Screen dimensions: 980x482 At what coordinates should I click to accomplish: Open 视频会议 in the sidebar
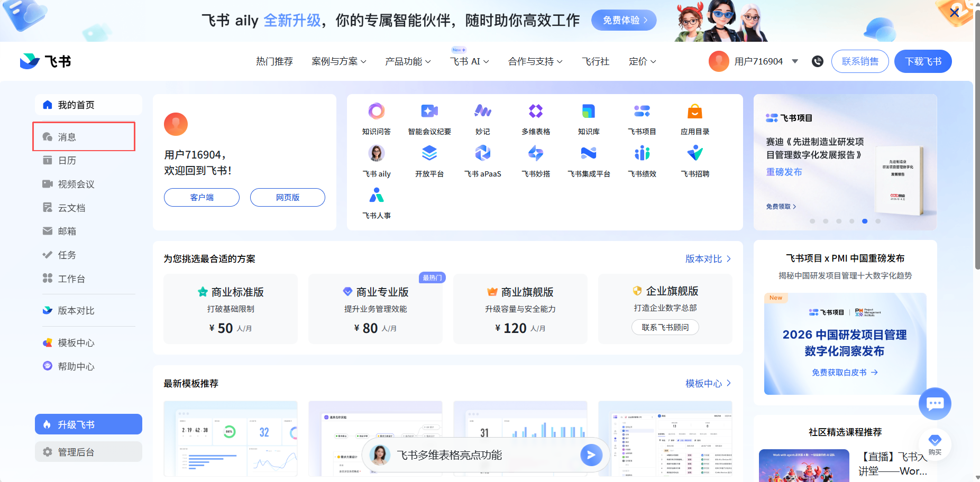pyautogui.click(x=88, y=184)
